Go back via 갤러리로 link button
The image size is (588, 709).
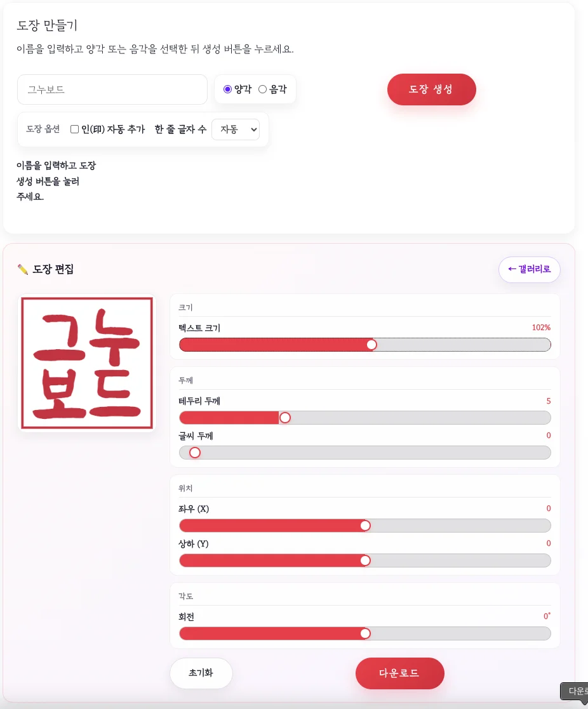529,270
